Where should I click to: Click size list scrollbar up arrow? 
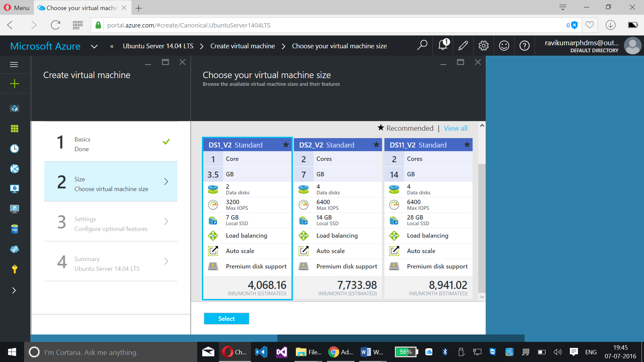coord(482,126)
